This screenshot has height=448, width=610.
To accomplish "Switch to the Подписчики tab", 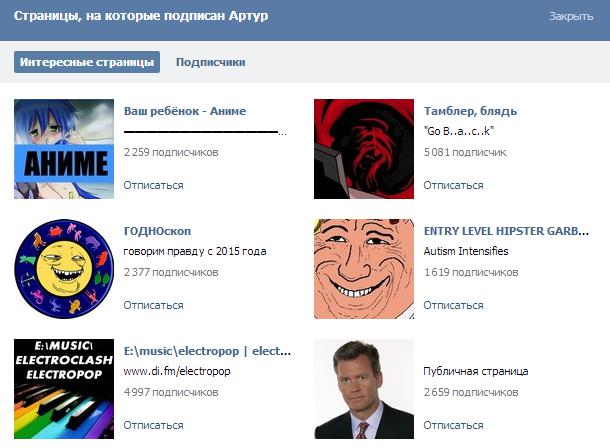I will pyautogui.click(x=210, y=62).
